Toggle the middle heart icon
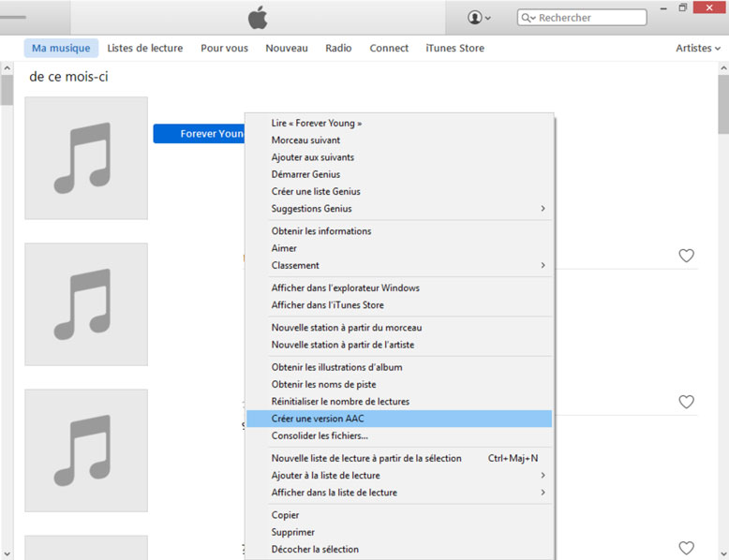This screenshot has width=729, height=560. pos(686,402)
